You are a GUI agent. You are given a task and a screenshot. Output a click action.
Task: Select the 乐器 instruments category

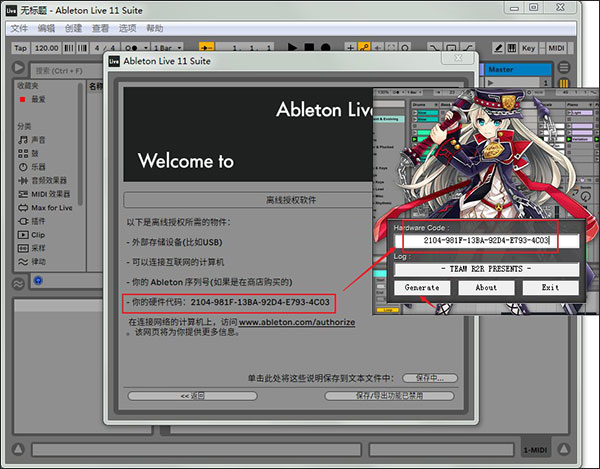click(x=32, y=167)
